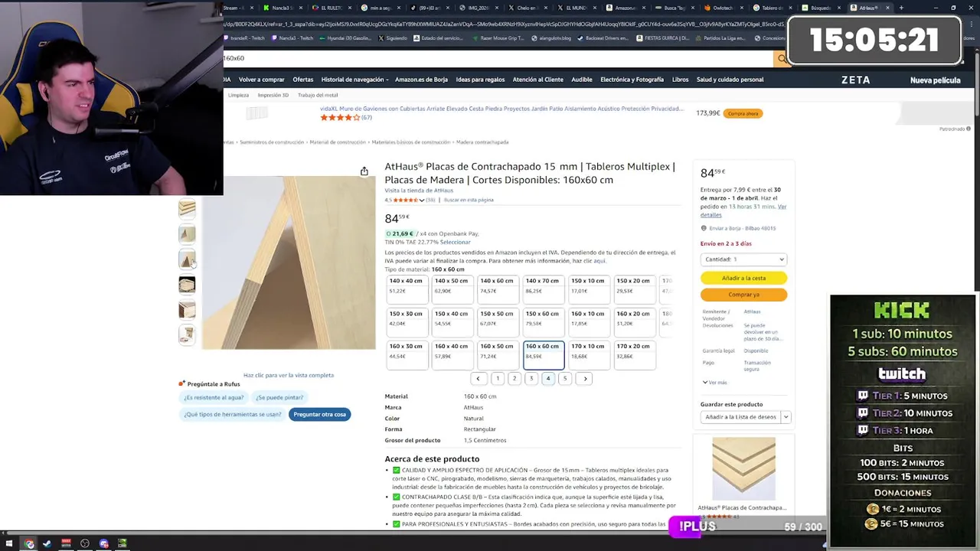
Task: Go to size page 1
Action: pos(498,378)
